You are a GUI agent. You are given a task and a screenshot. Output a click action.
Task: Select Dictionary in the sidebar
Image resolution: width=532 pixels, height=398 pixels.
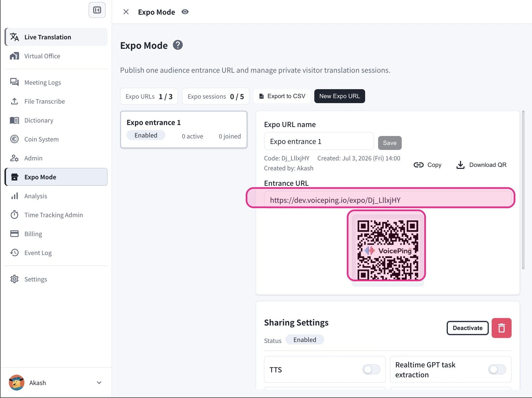click(56, 120)
